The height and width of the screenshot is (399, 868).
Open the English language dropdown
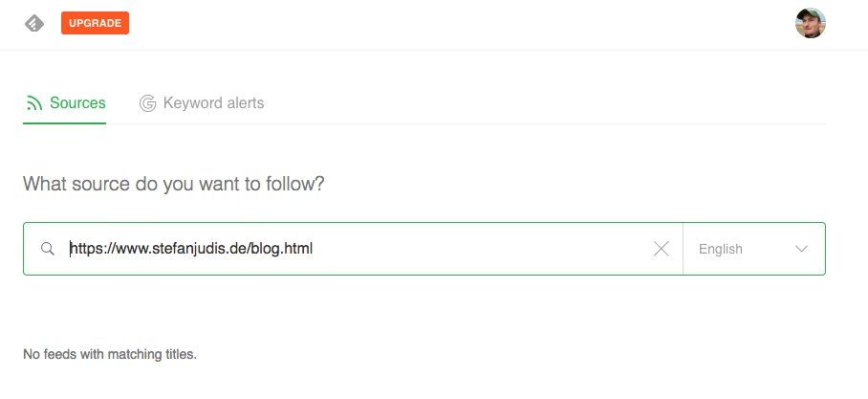point(721,249)
